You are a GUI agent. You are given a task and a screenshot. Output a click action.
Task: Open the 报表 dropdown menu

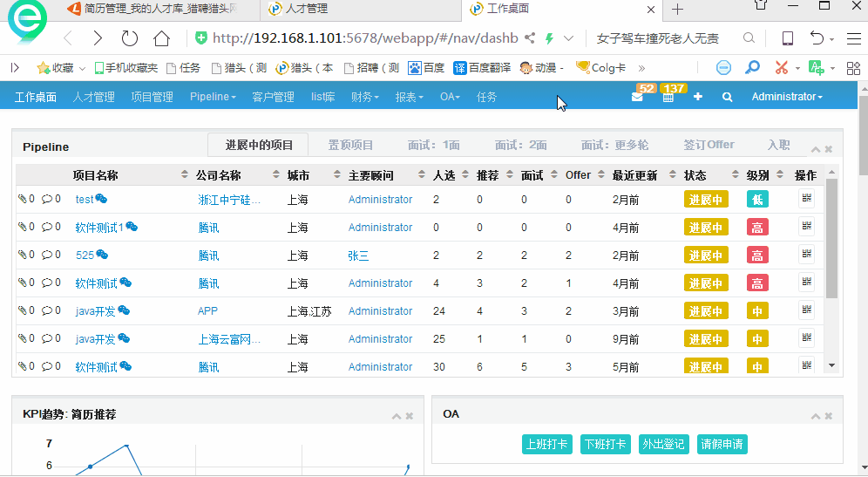[x=409, y=97]
